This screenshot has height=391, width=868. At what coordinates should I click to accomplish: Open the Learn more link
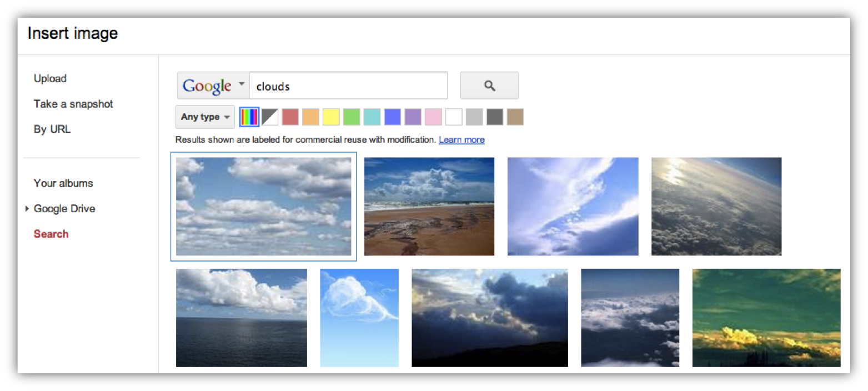[x=461, y=140]
